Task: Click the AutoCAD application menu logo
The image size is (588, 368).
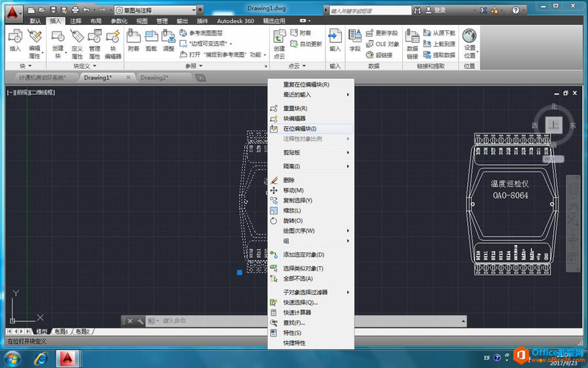Action: point(12,13)
